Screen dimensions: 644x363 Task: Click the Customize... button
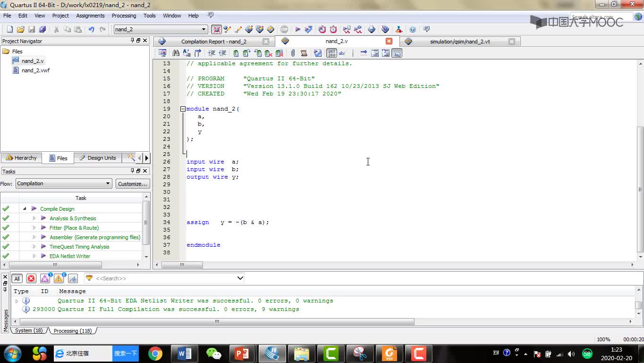pyautogui.click(x=133, y=183)
